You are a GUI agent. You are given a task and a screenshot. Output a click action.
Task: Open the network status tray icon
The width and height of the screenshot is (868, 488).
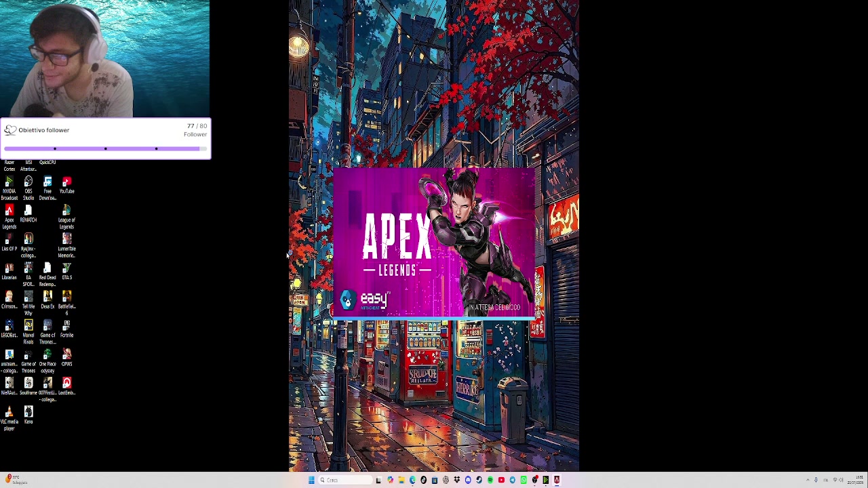click(835, 480)
